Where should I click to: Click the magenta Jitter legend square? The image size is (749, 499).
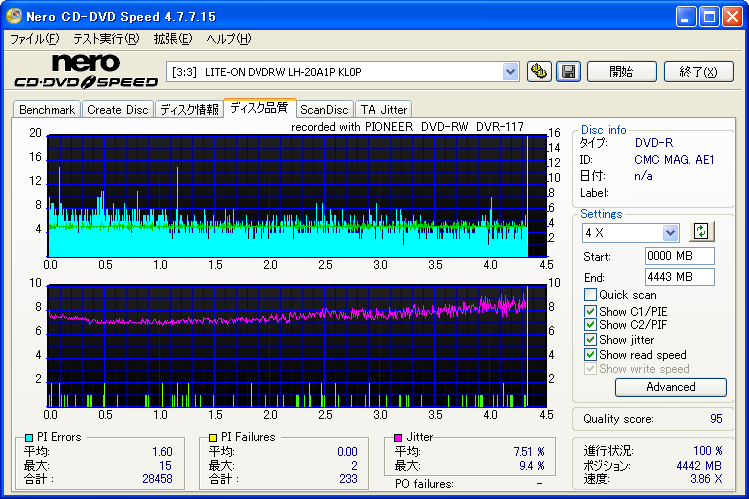click(398, 437)
